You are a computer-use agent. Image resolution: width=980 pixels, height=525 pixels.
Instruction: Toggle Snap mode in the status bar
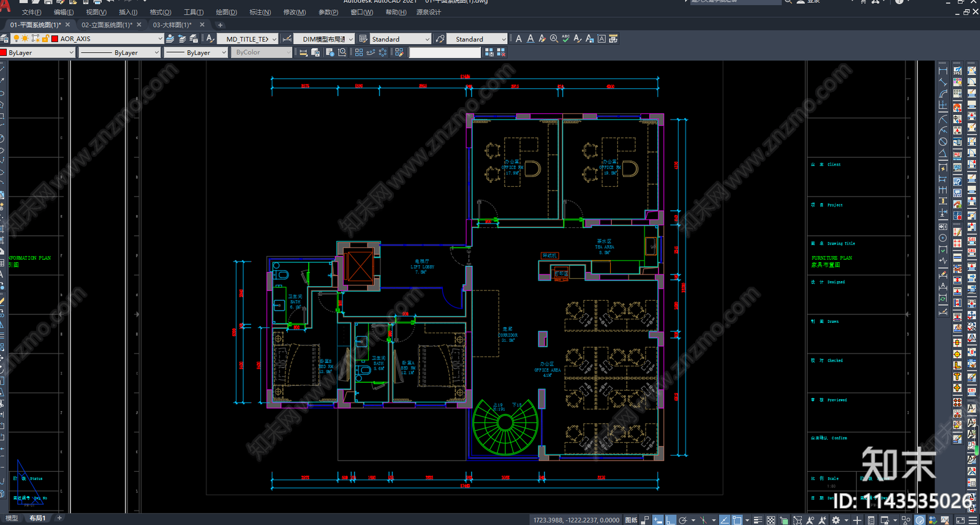pyautogui.click(x=644, y=519)
